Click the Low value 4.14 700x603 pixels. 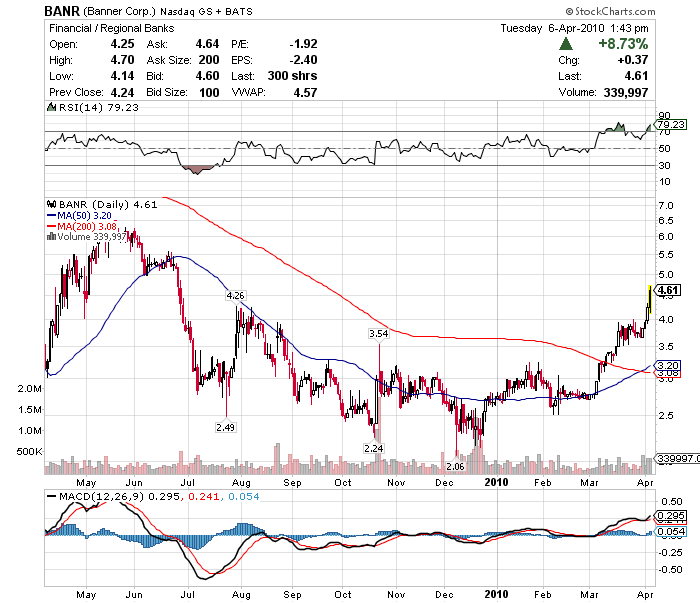coord(122,76)
